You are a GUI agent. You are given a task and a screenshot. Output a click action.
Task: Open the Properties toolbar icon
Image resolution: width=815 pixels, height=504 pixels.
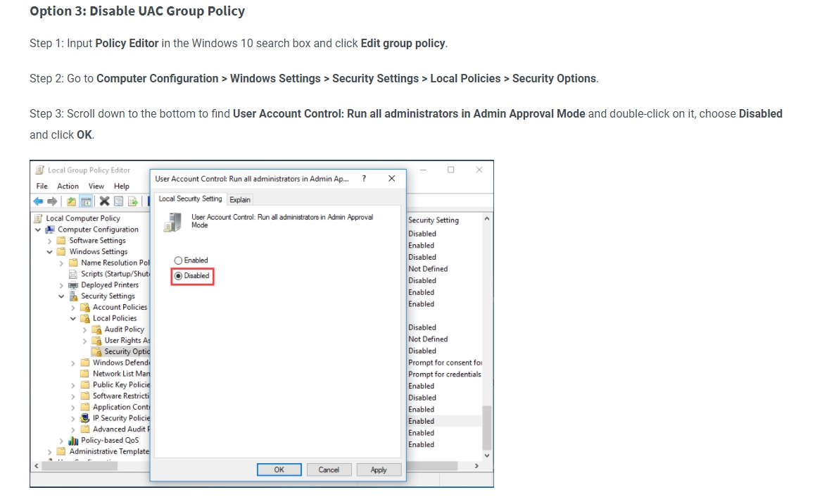118,201
